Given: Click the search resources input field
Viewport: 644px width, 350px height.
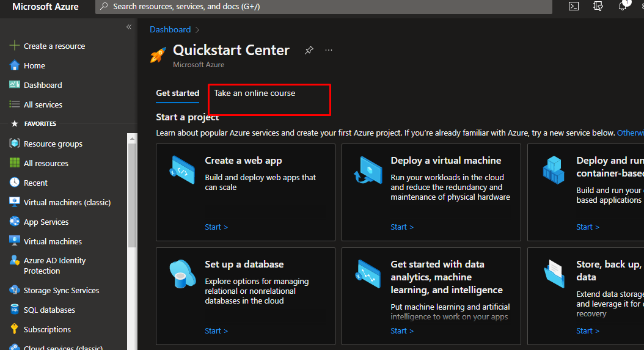Looking at the screenshot, I should (324, 6).
